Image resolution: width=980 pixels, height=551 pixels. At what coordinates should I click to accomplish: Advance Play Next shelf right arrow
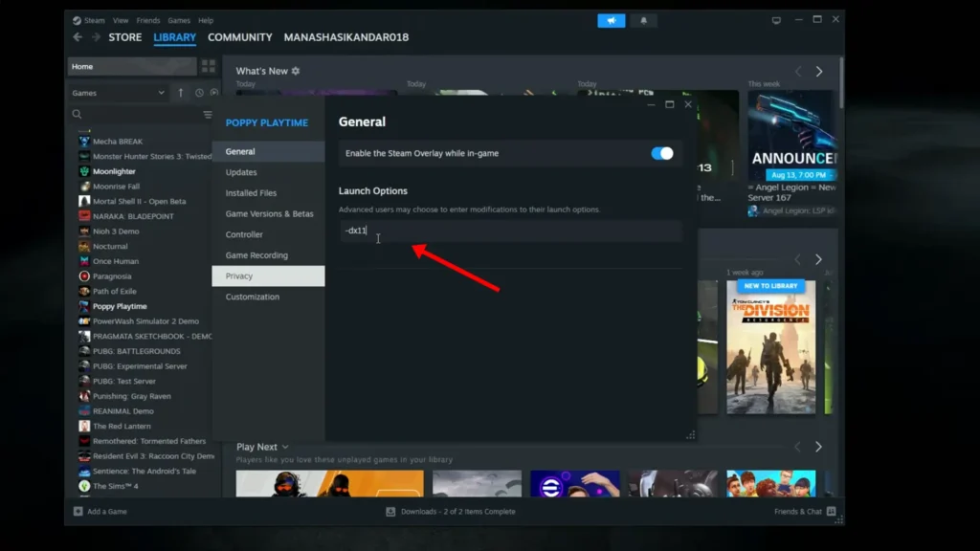click(x=818, y=447)
